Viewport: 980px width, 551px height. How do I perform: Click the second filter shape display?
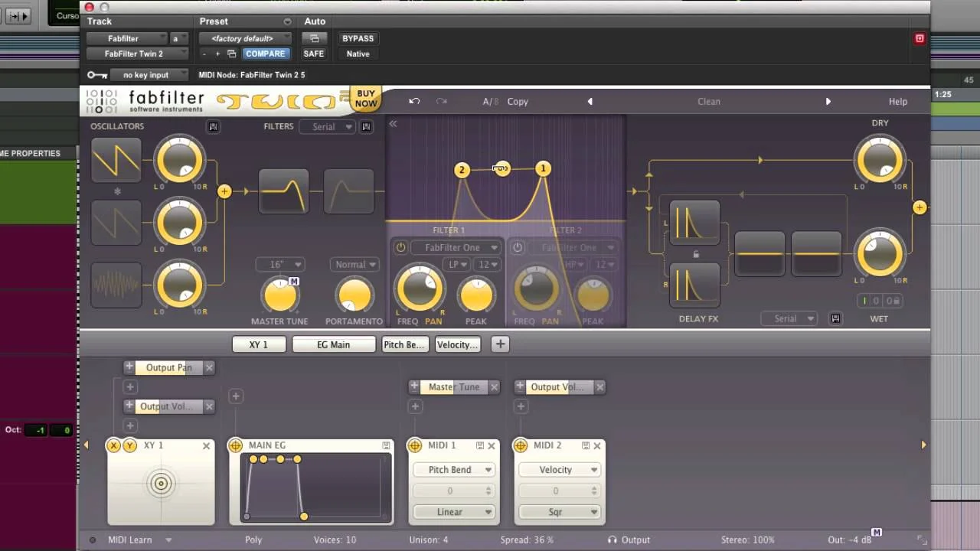click(x=348, y=191)
